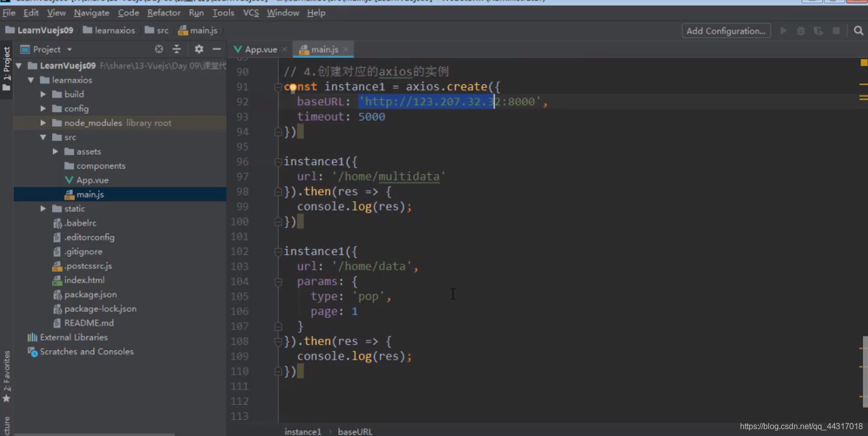Switch to the App.vue editor tab
The image size is (868, 436).
[260, 49]
